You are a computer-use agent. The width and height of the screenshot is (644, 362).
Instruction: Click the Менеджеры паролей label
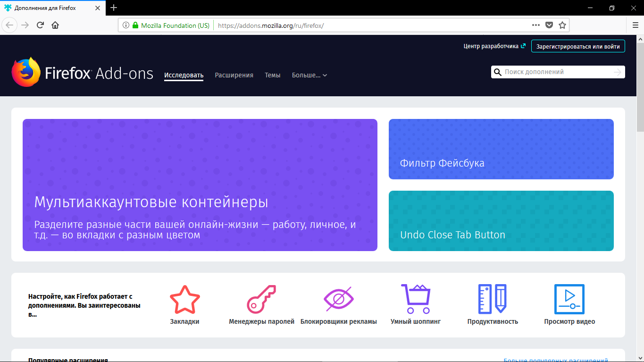click(261, 321)
